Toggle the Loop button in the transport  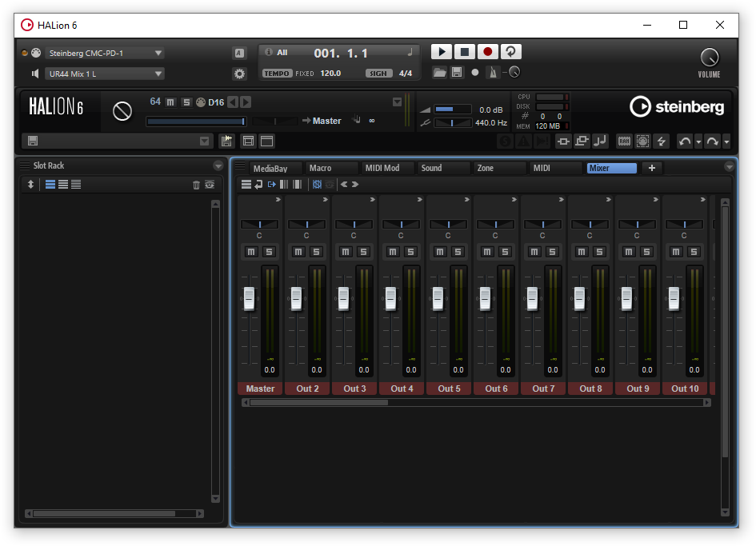coord(510,52)
